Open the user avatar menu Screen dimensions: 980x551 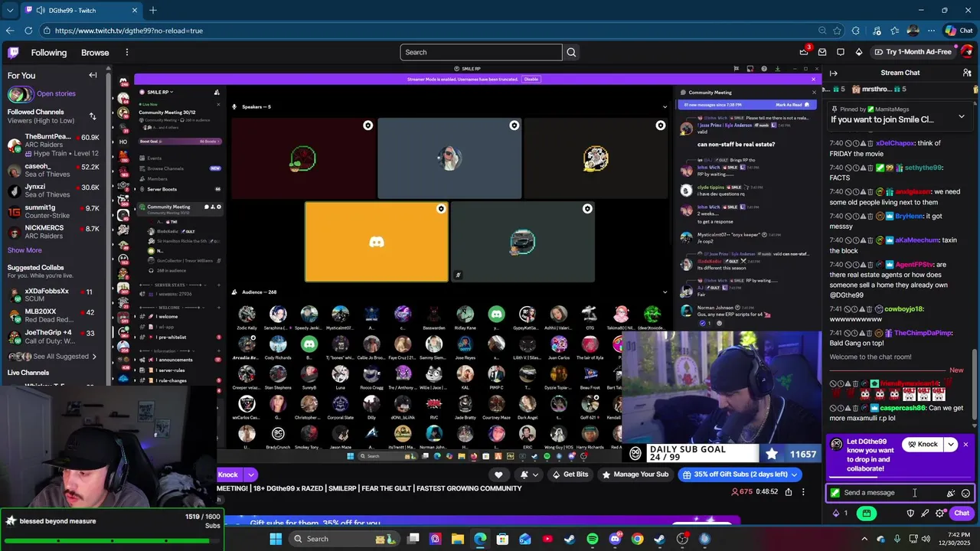pos(967,52)
